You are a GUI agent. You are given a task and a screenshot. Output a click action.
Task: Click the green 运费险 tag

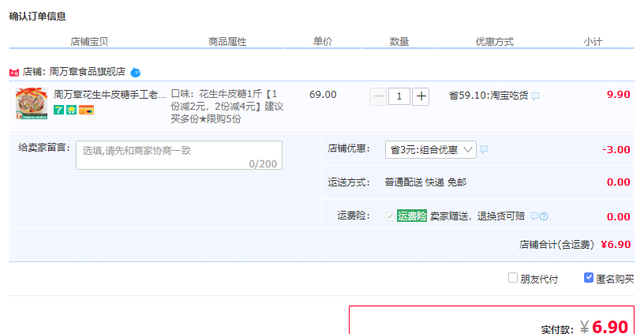[411, 216]
